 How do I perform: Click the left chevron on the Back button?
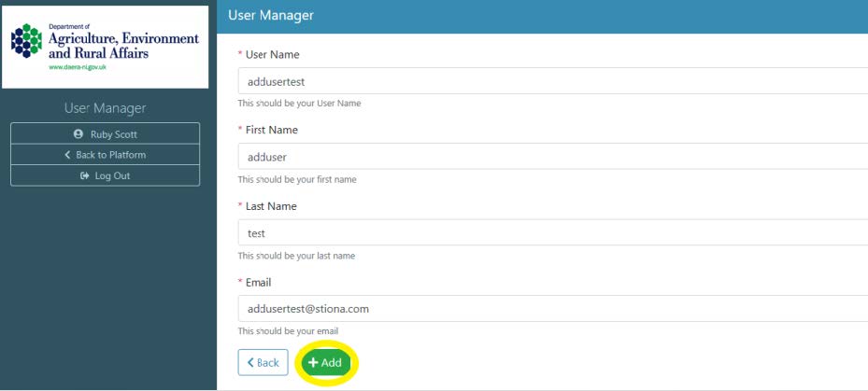point(250,363)
